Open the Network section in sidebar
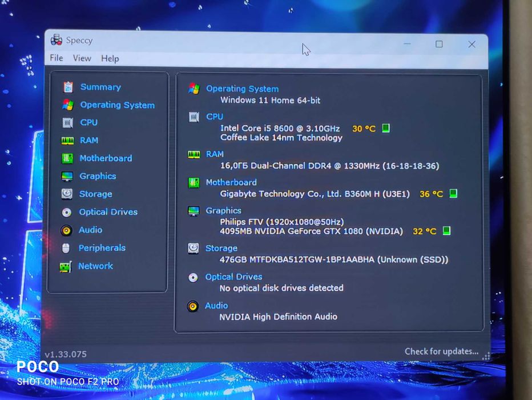The height and width of the screenshot is (400, 532). [x=96, y=266]
